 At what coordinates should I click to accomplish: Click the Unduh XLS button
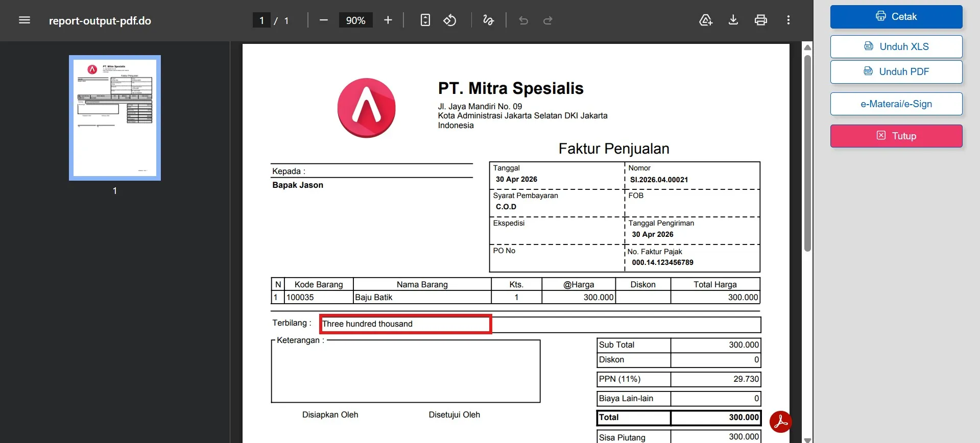896,46
